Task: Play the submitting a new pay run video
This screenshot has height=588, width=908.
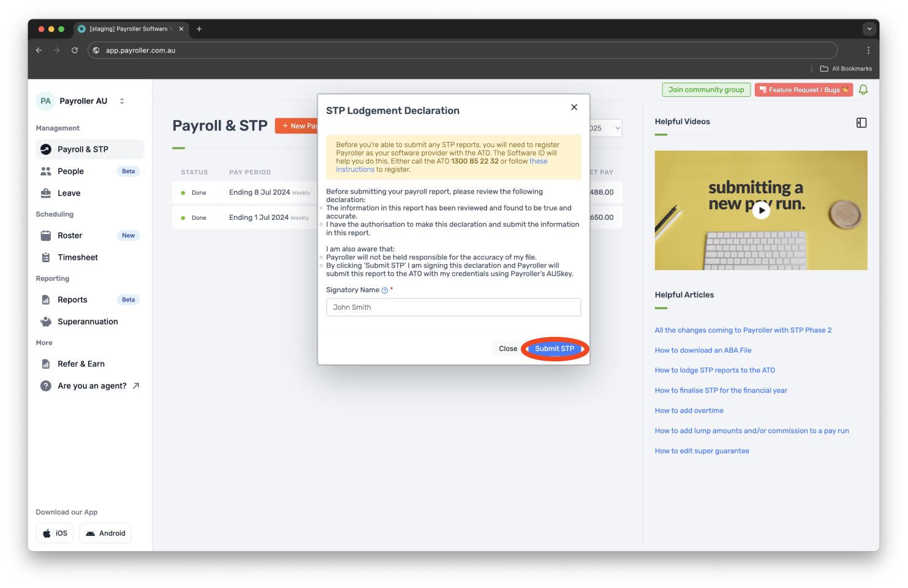Action: (x=761, y=210)
